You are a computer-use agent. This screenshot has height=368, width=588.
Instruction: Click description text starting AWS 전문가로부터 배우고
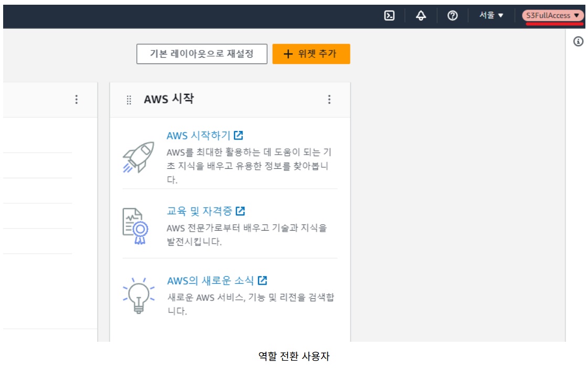pyautogui.click(x=247, y=235)
